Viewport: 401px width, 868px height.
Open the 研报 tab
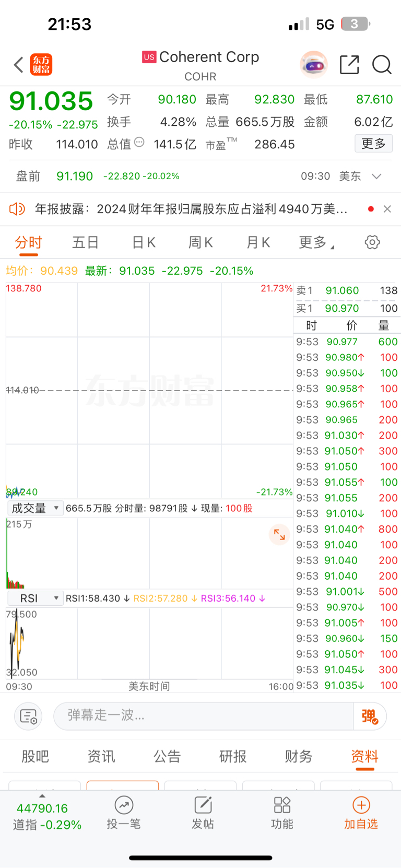pos(233,756)
